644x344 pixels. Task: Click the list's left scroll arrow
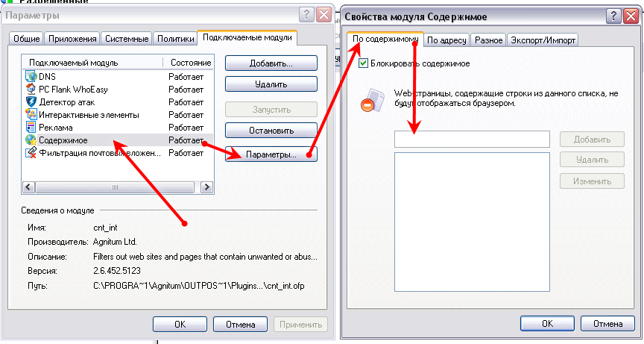(28, 187)
